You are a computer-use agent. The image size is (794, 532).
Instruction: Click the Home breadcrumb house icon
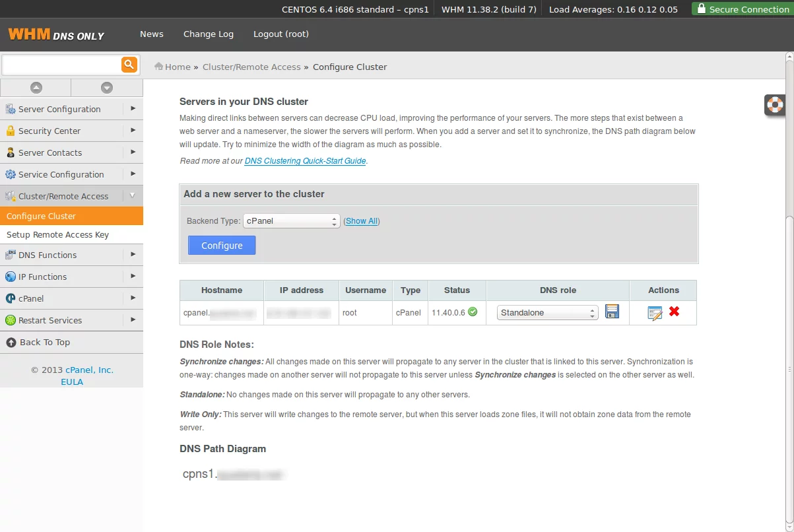pyautogui.click(x=158, y=66)
